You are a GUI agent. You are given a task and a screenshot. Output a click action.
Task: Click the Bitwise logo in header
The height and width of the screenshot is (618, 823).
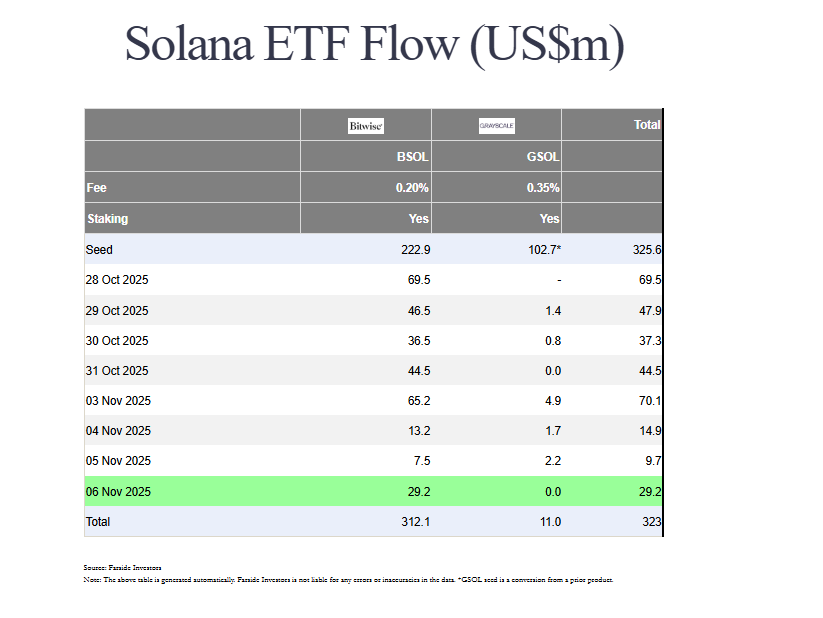366,126
